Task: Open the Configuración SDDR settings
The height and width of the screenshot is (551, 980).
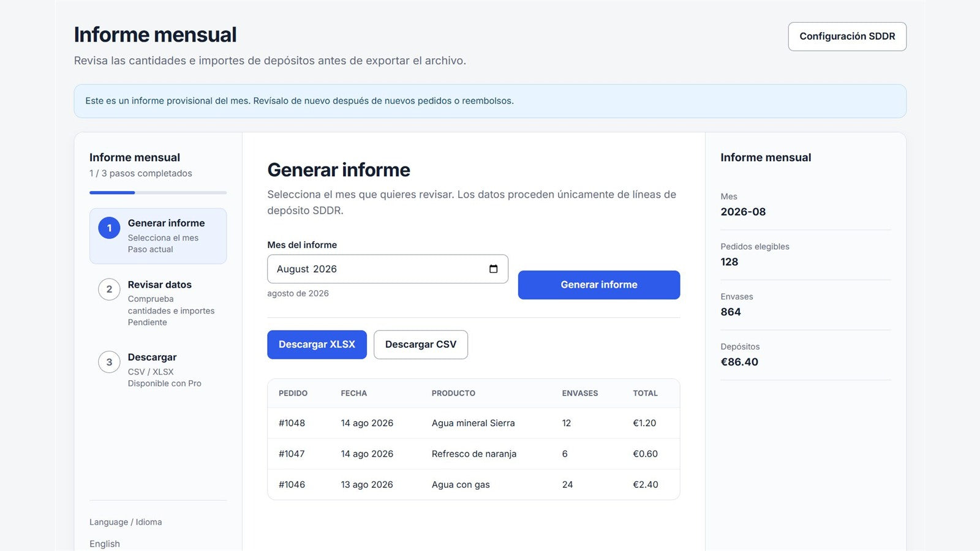Action: 847,37
